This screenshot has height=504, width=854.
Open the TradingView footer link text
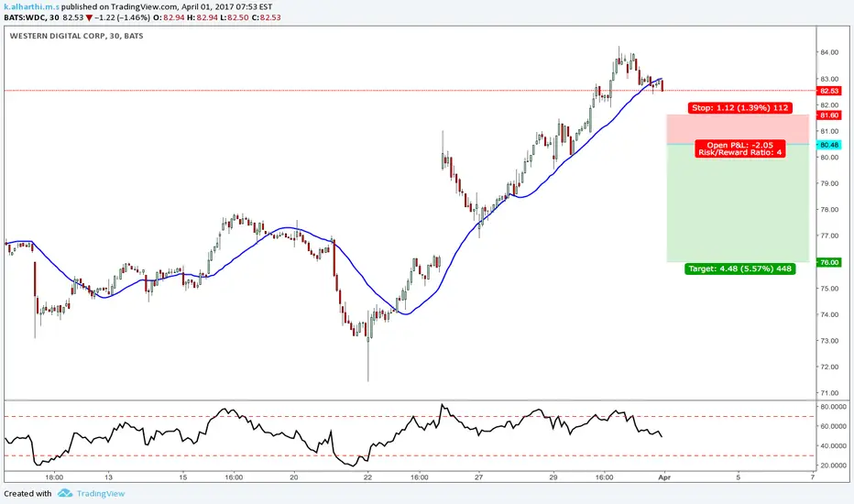tap(101, 494)
